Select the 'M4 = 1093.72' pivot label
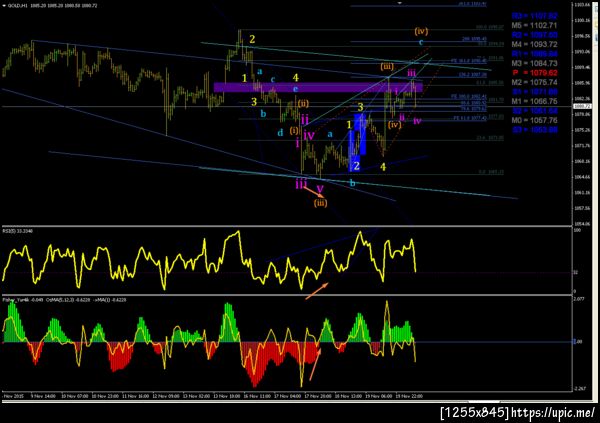 coord(534,44)
